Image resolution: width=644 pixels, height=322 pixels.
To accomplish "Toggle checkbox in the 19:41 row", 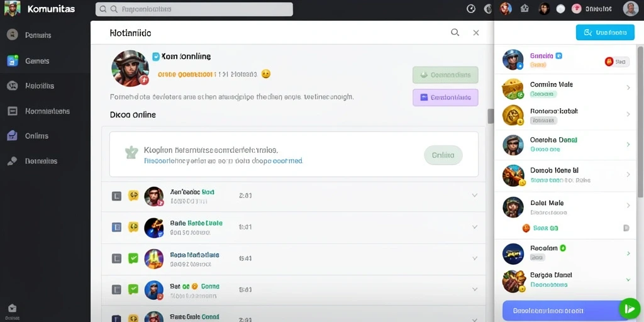I will coord(116,258).
